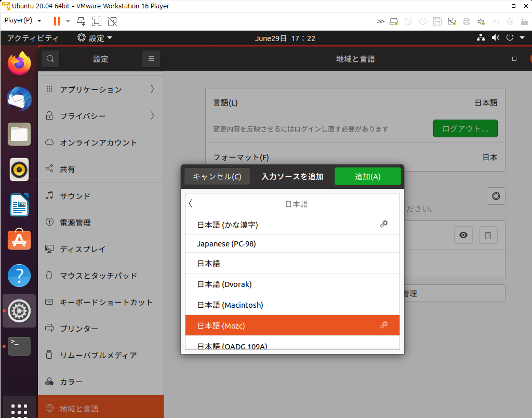Click the VMware pause button

pos(57,21)
